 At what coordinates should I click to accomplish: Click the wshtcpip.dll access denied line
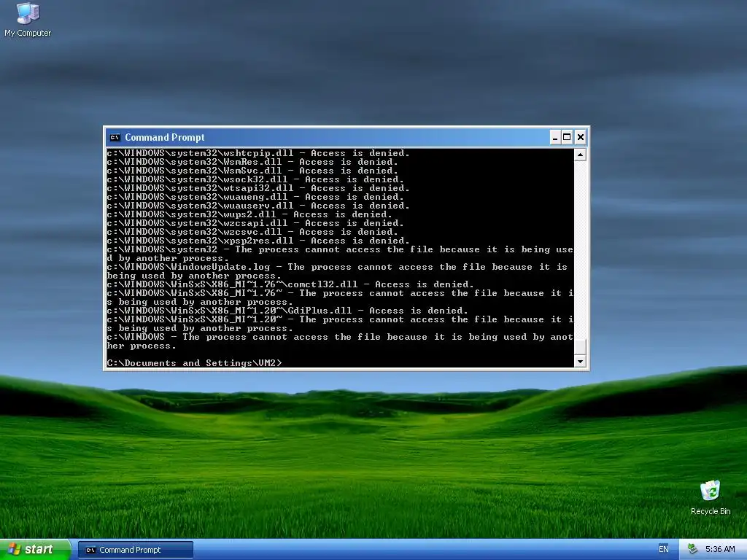point(258,153)
